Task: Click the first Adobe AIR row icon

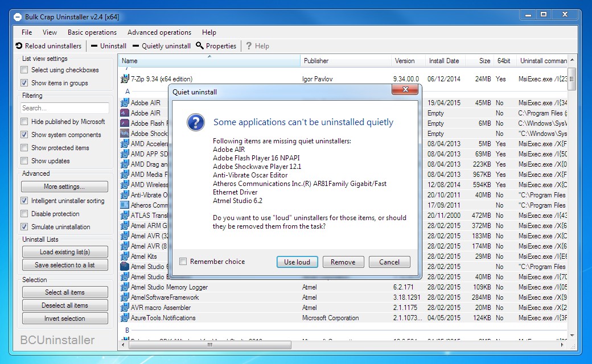Action: [125, 102]
